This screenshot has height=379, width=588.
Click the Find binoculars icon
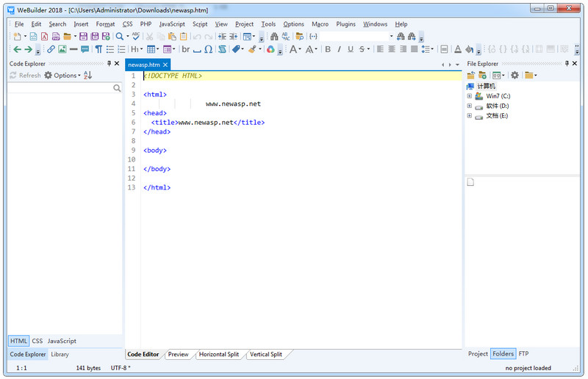click(x=274, y=37)
